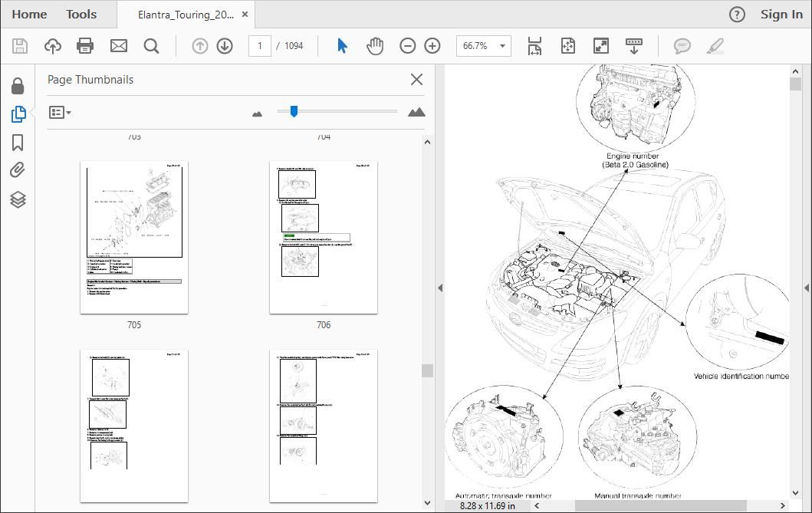Activate the Hand pan tool
Image resolution: width=812 pixels, height=513 pixels.
pos(375,46)
